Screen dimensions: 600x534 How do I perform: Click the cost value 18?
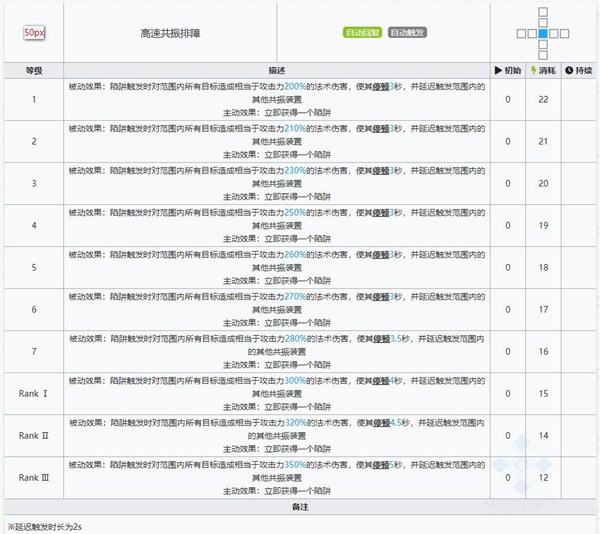coord(543,268)
